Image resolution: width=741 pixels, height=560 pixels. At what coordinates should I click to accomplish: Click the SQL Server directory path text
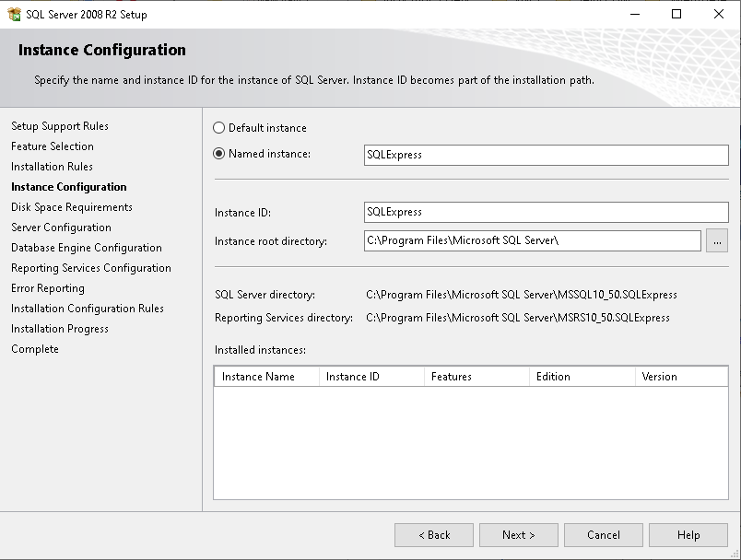point(522,295)
